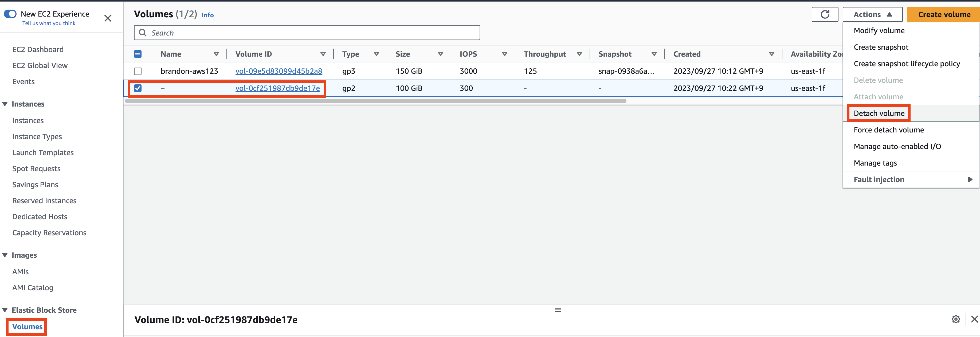This screenshot has height=337, width=980.
Task: Click Tell us what you think link
Action: [x=49, y=23]
